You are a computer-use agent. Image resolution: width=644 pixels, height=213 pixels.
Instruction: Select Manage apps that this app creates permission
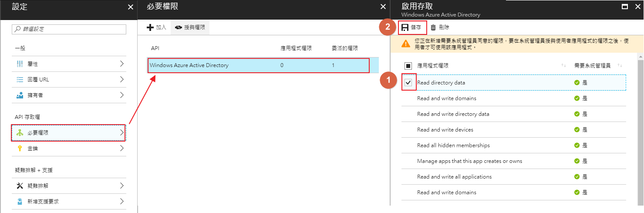469,161
